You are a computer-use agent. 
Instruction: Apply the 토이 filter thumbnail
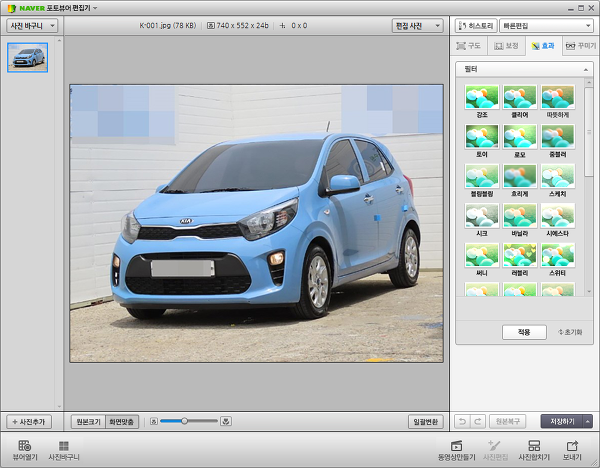click(x=482, y=137)
